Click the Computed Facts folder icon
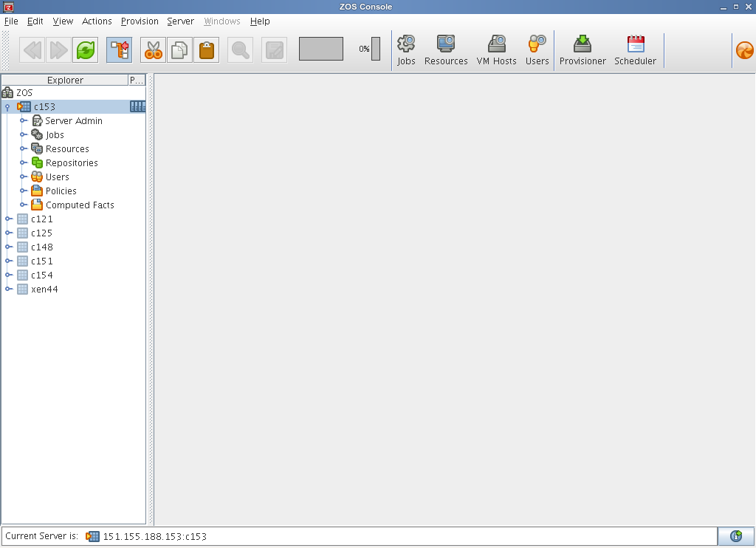This screenshot has height=548, width=756. (x=37, y=205)
